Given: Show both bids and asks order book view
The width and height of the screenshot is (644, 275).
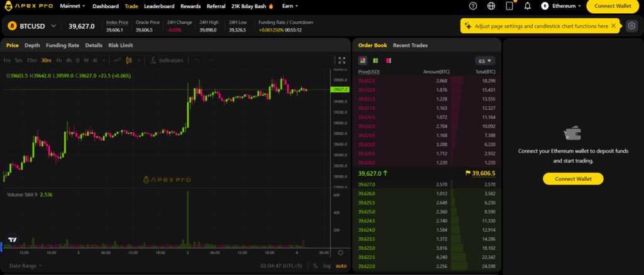Looking at the screenshot, I should 362,61.
